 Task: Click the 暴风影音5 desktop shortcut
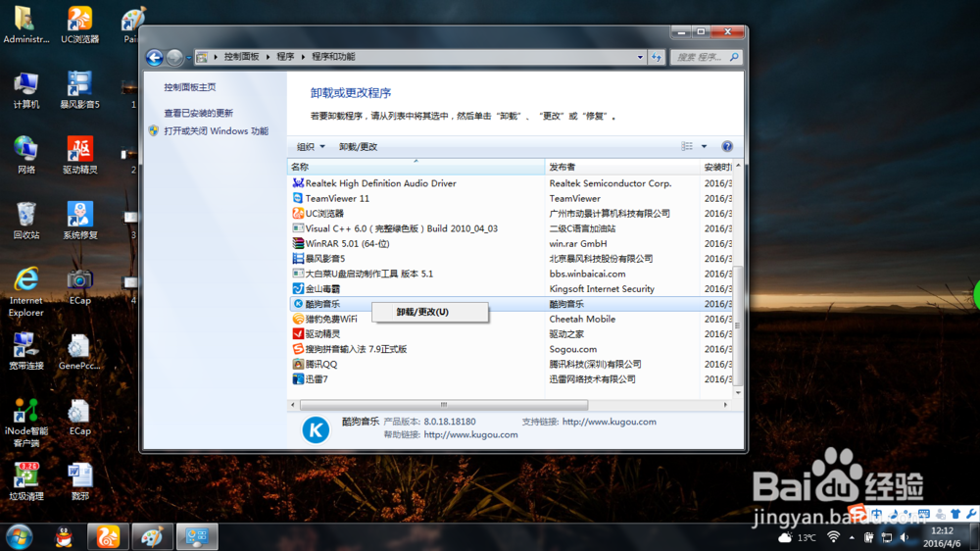click(x=80, y=90)
